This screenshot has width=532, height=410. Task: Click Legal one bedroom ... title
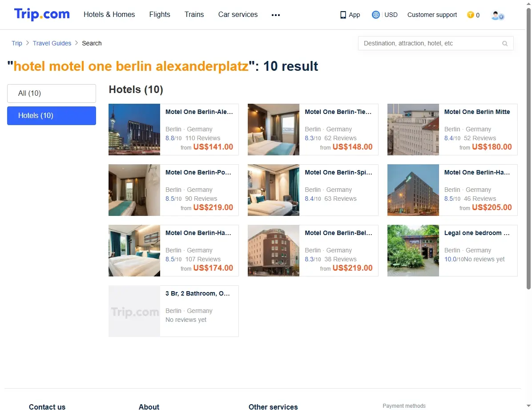click(477, 233)
